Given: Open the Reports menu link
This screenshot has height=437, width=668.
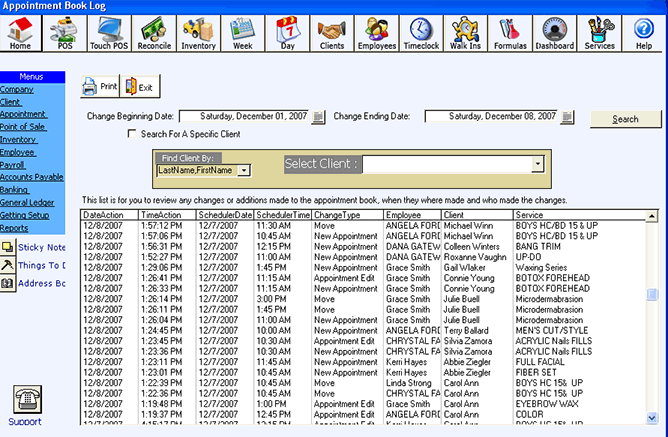Looking at the screenshot, I should pyautogui.click(x=14, y=228).
